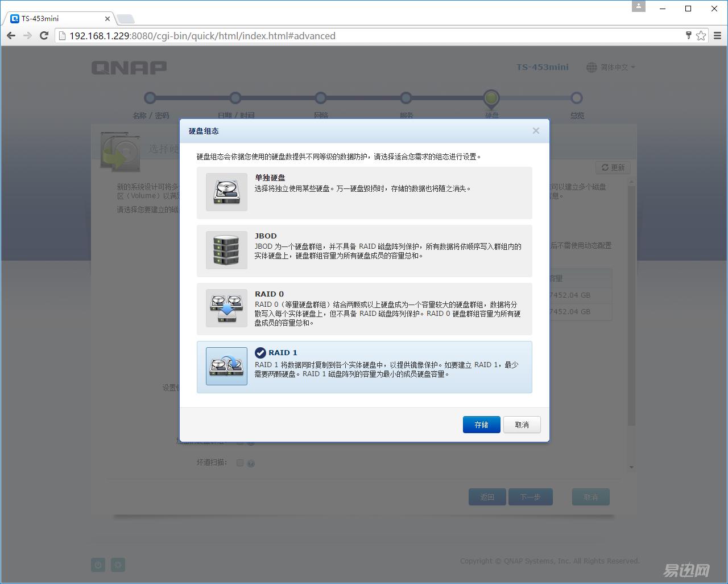
Task: Select the 单独硬盘 title text
Action: pos(270,178)
